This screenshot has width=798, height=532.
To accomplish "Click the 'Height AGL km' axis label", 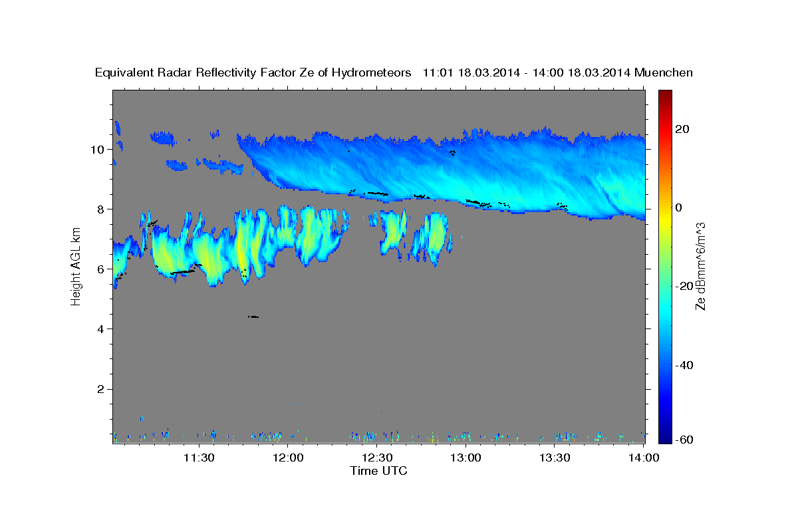I will tap(76, 266).
